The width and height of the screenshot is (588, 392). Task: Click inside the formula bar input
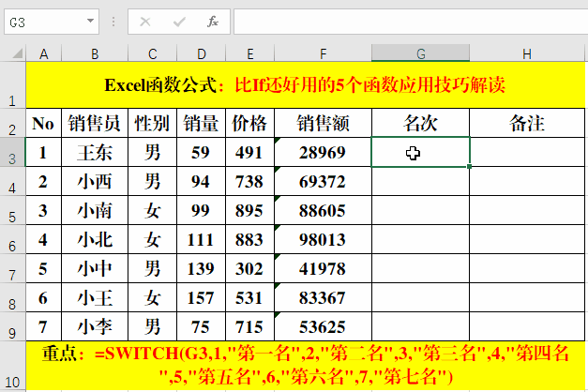pos(403,21)
